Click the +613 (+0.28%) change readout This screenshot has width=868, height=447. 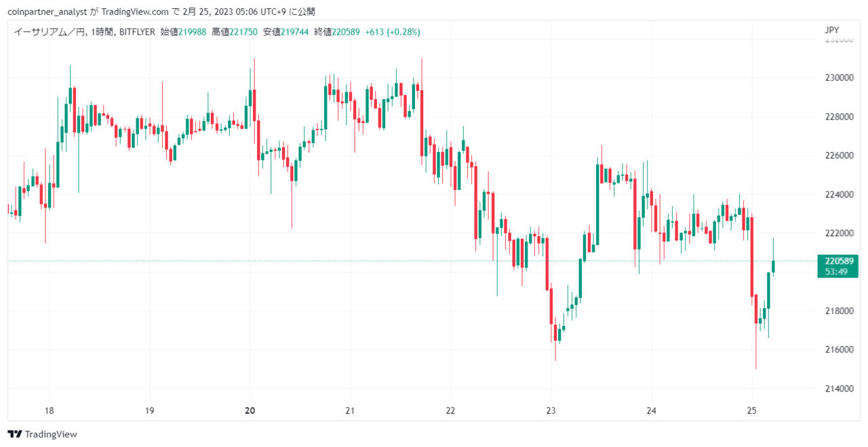tap(393, 32)
